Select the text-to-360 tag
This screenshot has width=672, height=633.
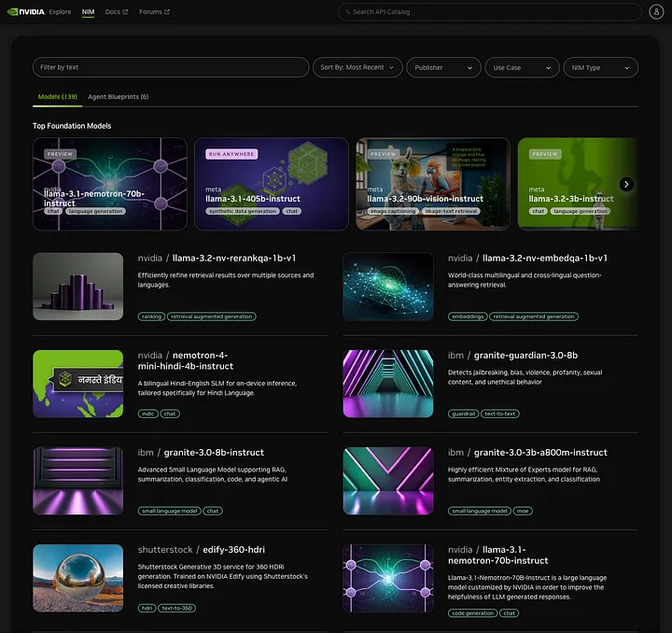point(177,608)
